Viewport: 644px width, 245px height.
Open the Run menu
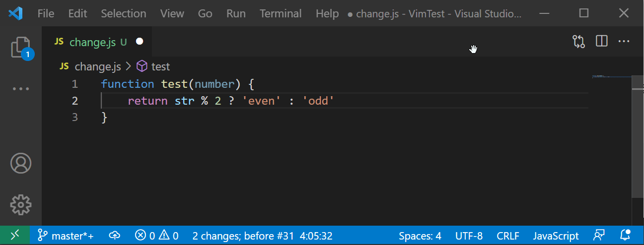click(x=236, y=13)
